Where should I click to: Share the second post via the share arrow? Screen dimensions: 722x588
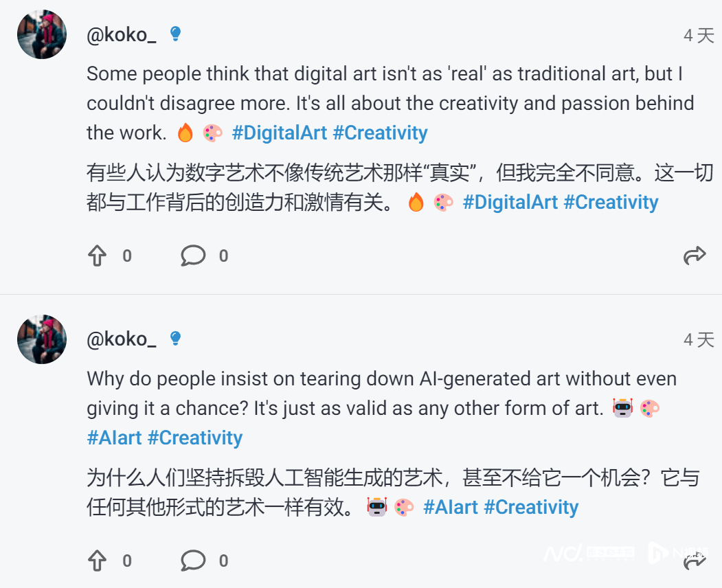coord(695,560)
